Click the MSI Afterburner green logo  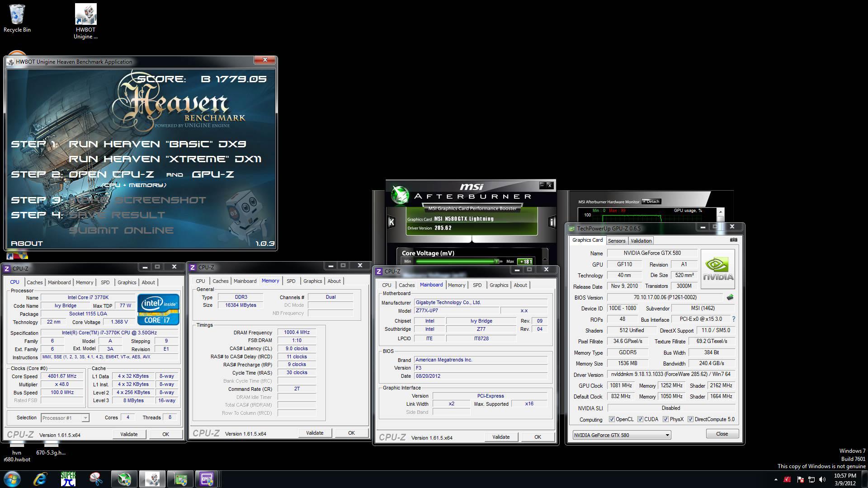tap(400, 195)
